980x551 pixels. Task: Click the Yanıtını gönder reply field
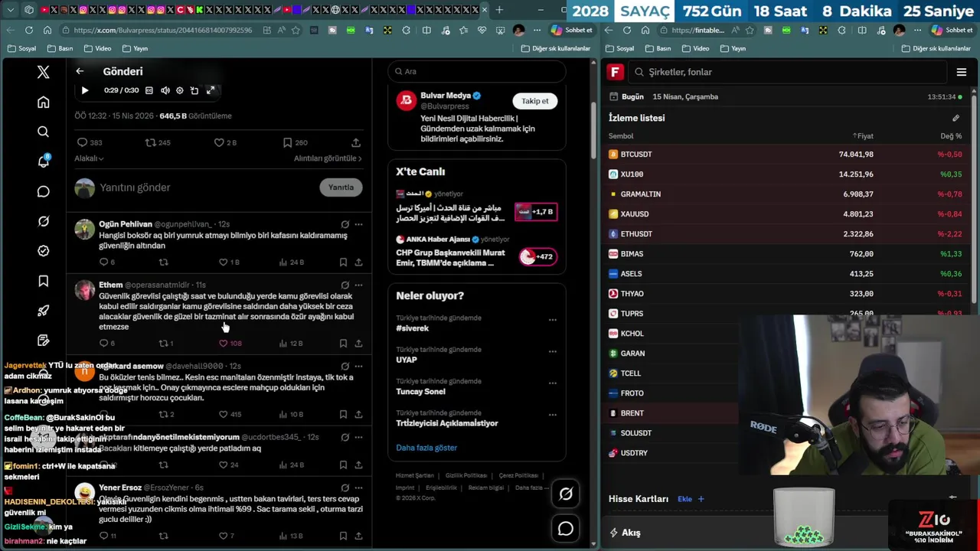[x=207, y=187]
